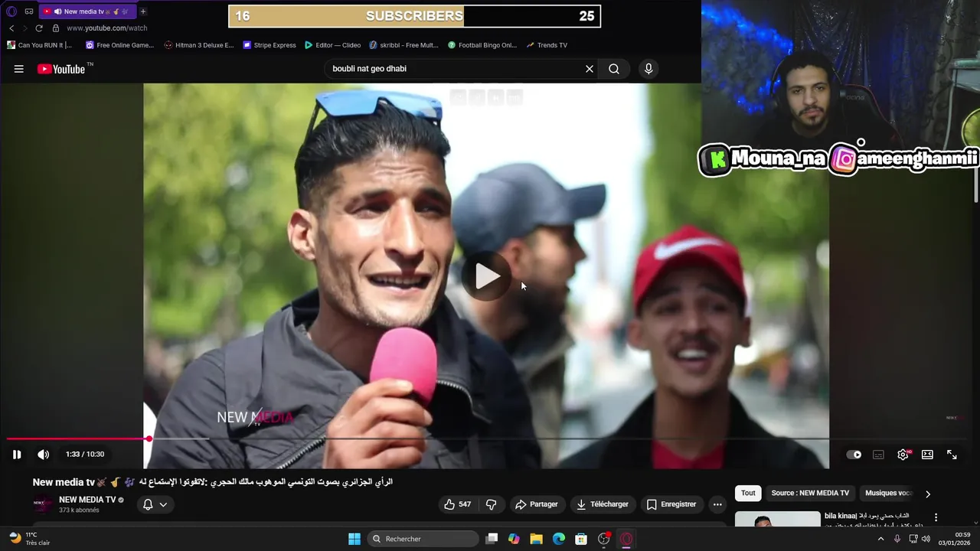980x551 pixels.
Task: Open "Editor — Clideo" bookmark
Action: coord(333,45)
